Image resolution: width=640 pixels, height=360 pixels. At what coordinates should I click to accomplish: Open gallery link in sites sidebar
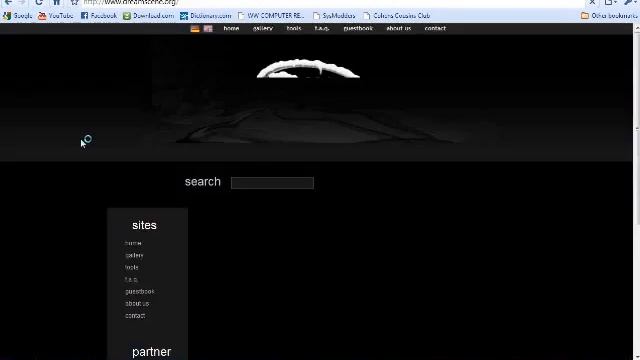point(134,256)
